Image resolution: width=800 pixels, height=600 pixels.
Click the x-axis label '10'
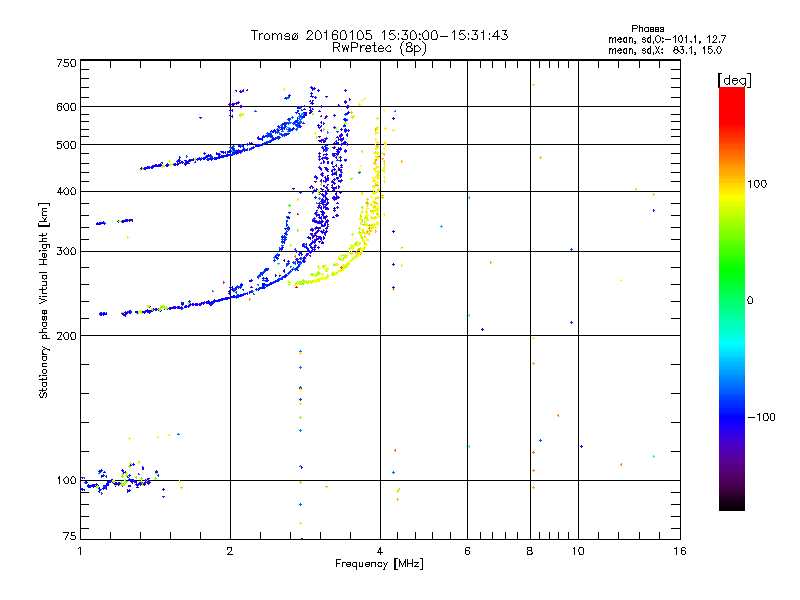coord(578,551)
